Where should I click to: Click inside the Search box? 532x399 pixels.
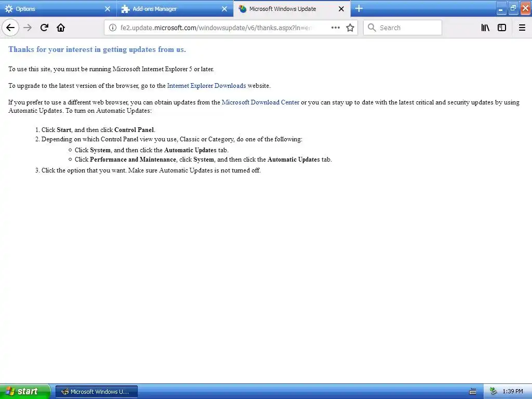click(x=403, y=28)
